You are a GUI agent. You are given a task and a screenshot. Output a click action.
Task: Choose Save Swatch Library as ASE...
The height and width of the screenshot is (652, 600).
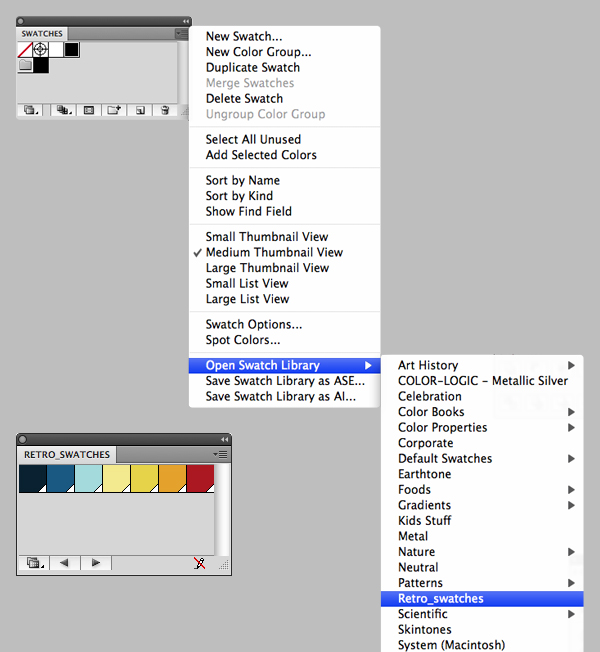coord(285,381)
